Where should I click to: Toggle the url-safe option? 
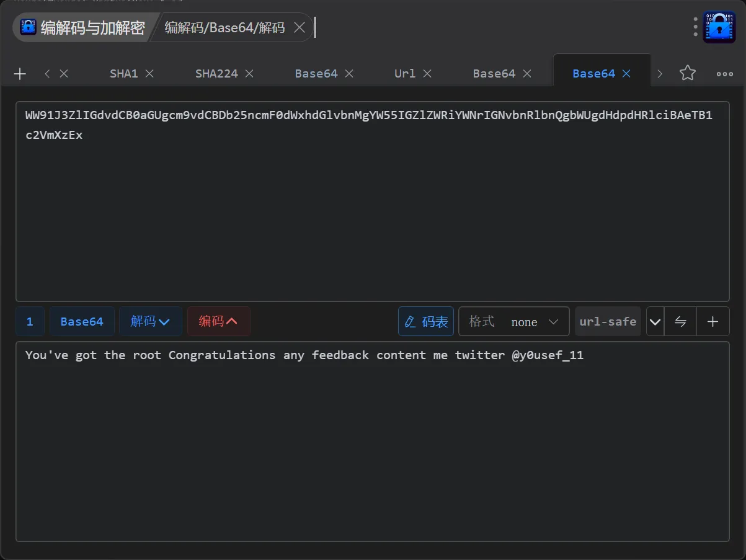pyautogui.click(x=608, y=321)
